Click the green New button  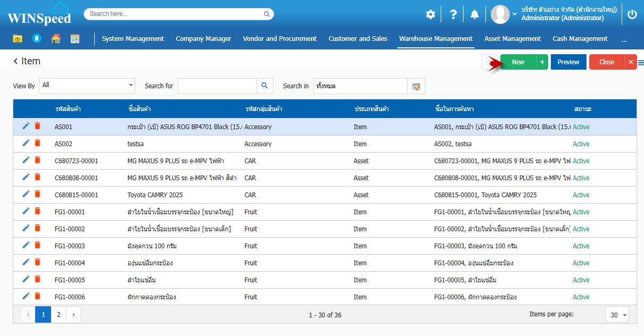(518, 62)
